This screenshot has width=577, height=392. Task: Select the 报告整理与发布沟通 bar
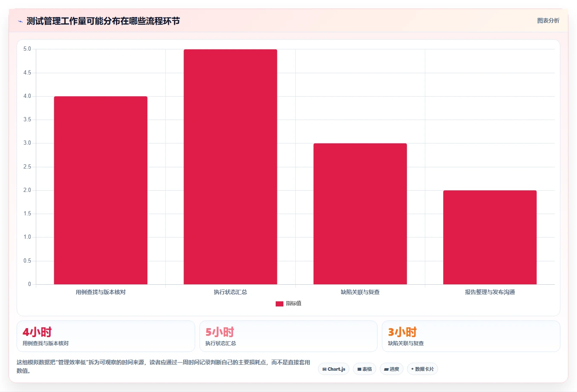[490, 237]
